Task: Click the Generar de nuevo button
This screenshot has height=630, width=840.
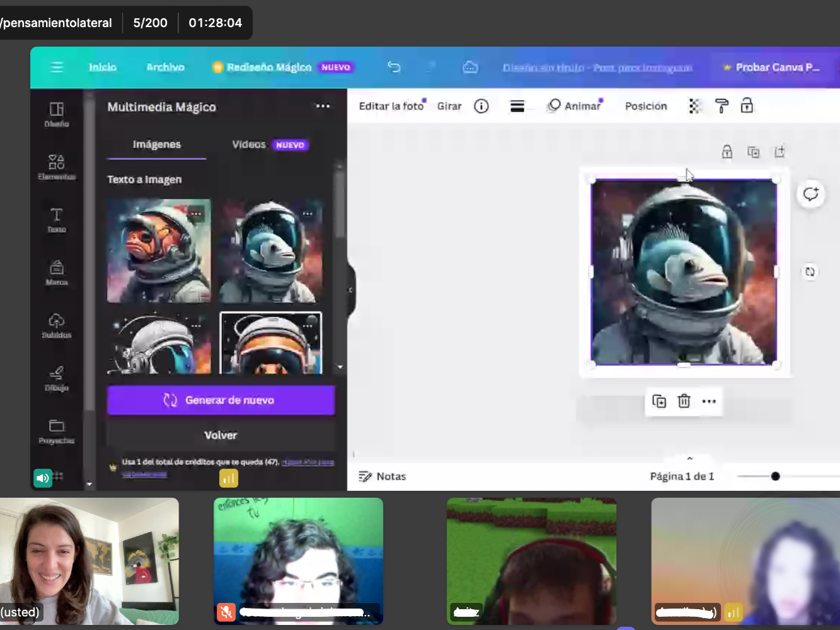Action: click(x=221, y=400)
